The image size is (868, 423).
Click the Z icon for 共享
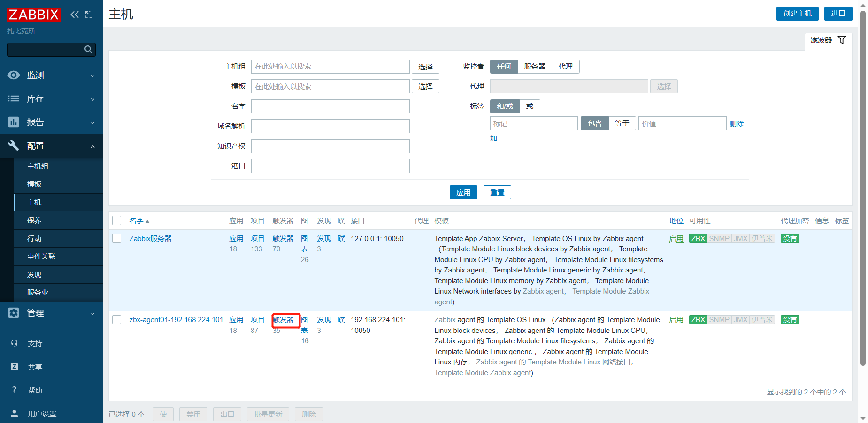(15, 367)
